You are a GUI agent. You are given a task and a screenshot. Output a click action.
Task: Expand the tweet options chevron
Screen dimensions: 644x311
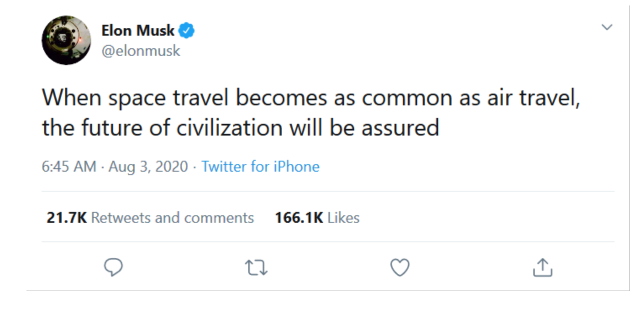click(607, 28)
